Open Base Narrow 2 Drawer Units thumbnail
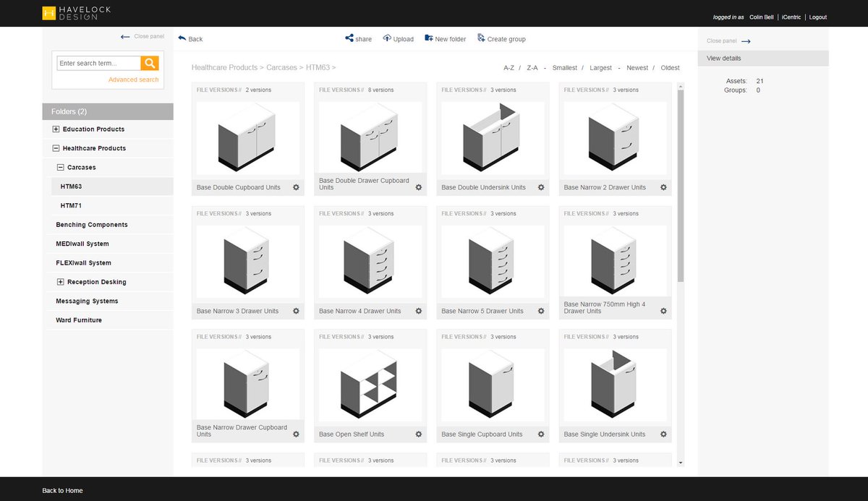Screen dimensions: 868x501 coord(616,137)
